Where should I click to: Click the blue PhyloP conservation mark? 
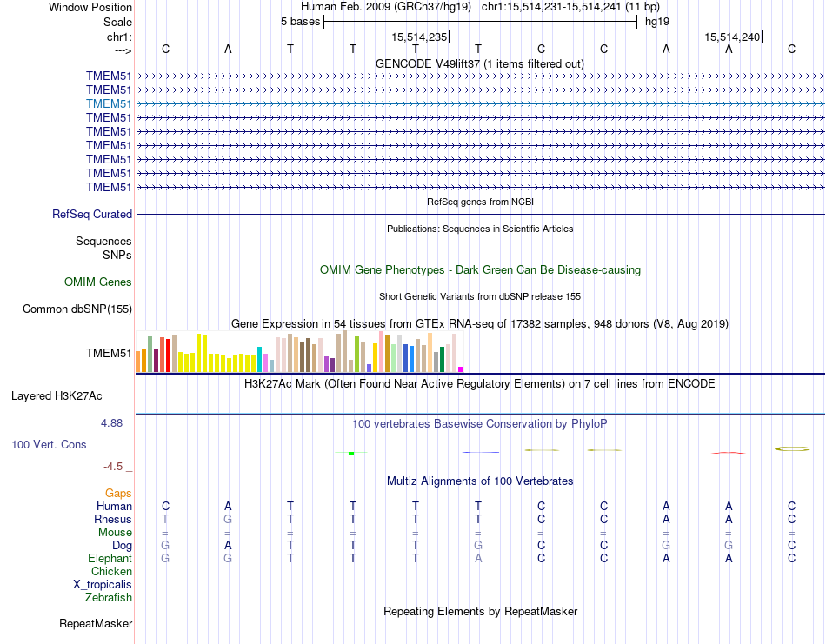(x=481, y=452)
